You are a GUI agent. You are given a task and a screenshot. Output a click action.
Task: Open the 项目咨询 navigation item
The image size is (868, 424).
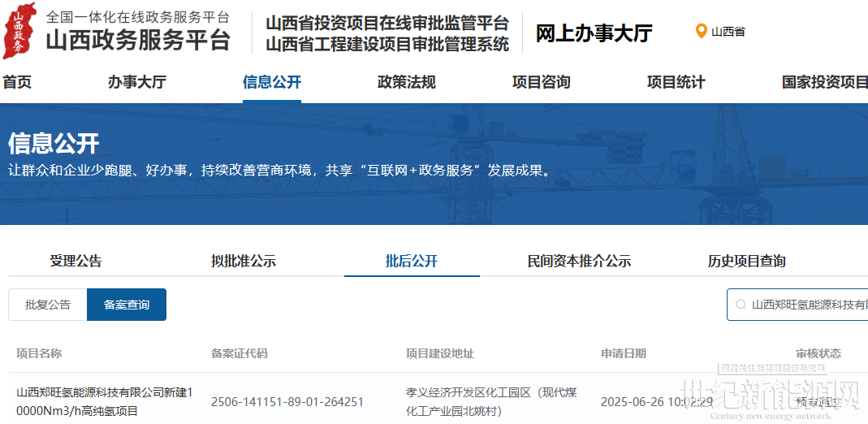click(x=541, y=83)
